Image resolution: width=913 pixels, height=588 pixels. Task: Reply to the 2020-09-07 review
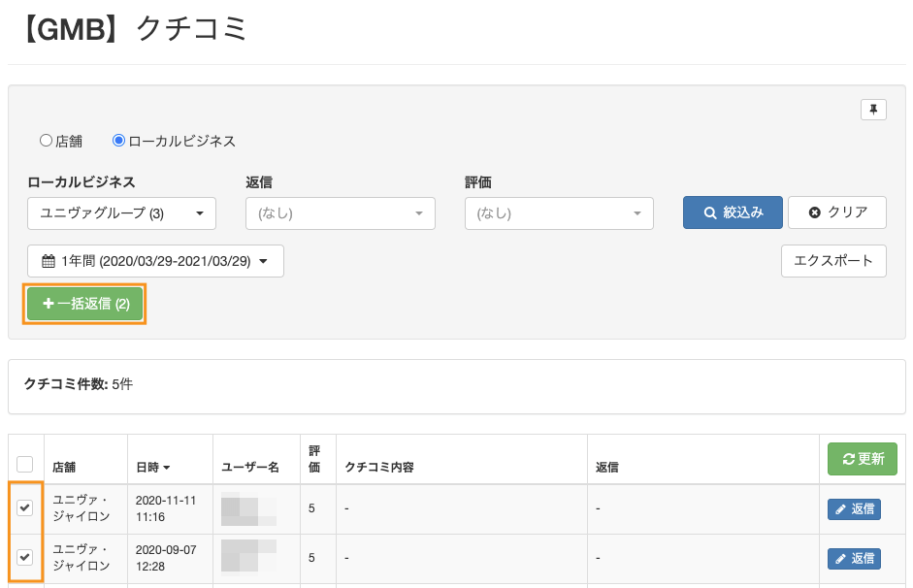pyautogui.click(x=854, y=558)
